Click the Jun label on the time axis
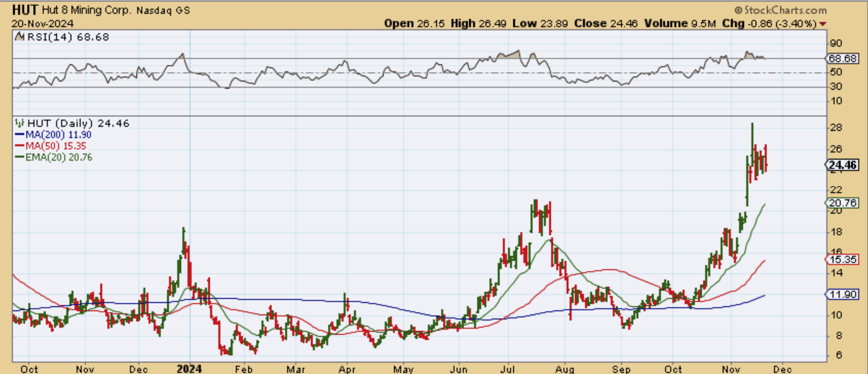Screen dimensions: 868x374 point(459,369)
